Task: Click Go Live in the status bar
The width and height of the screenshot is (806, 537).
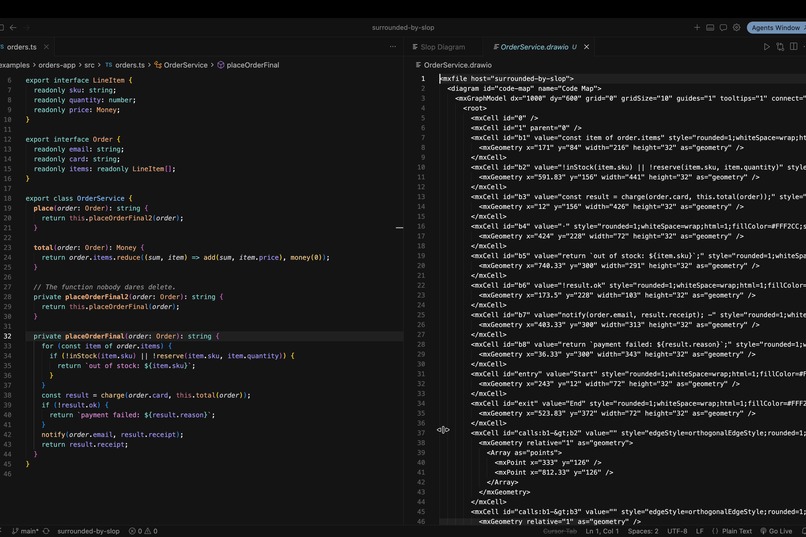Action: tap(776, 531)
